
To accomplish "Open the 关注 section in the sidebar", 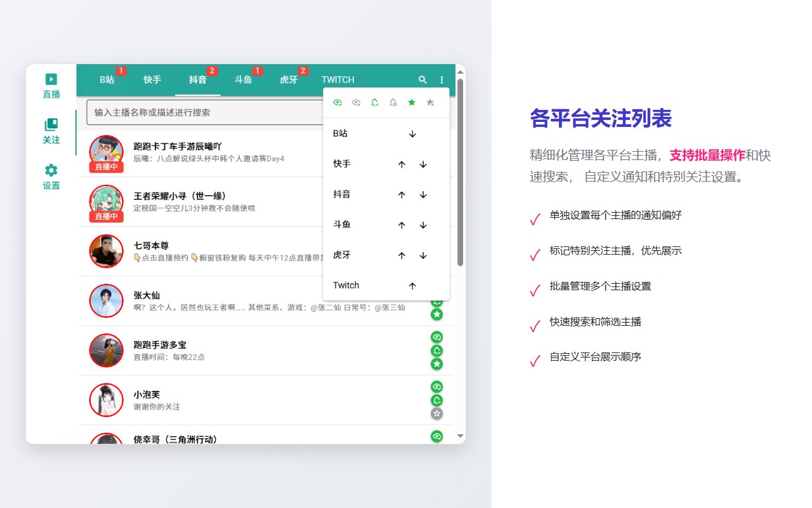I will coord(51,132).
